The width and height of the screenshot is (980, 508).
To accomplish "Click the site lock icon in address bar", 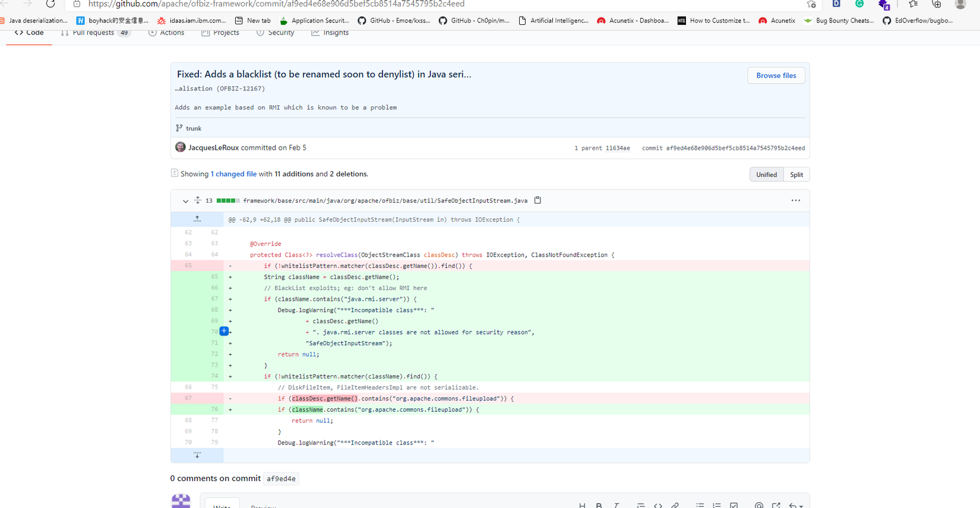I will click(77, 4).
